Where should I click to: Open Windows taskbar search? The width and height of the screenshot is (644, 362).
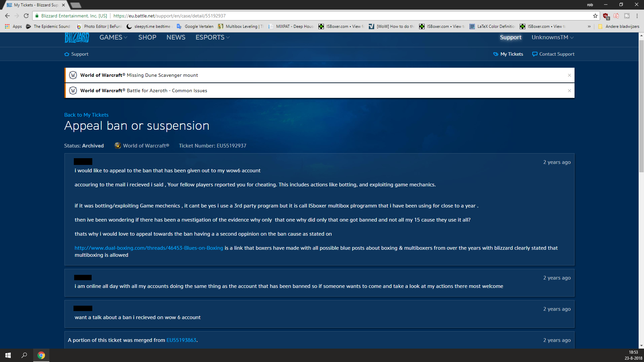pyautogui.click(x=24, y=355)
